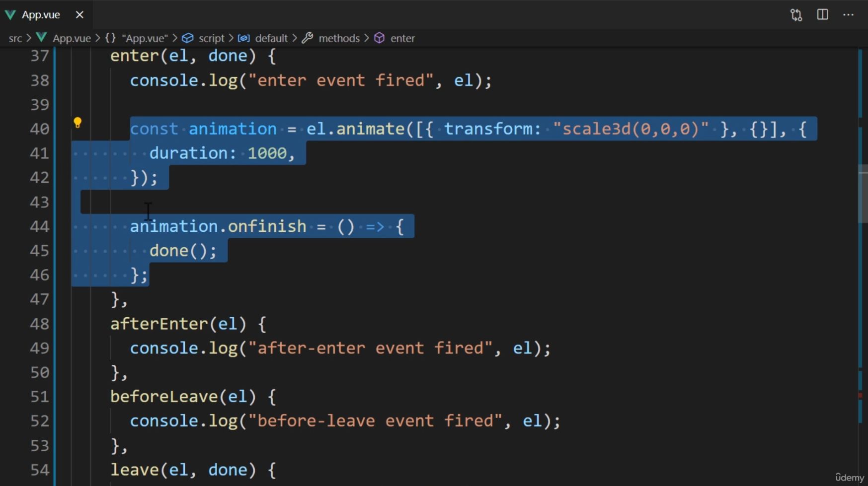Click the Vue logo on the App.vue tab

point(10,15)
